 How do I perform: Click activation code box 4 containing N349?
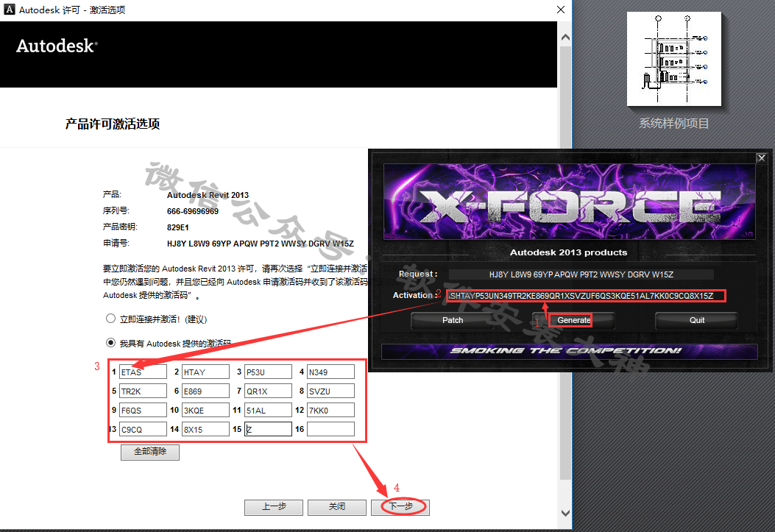330,372
